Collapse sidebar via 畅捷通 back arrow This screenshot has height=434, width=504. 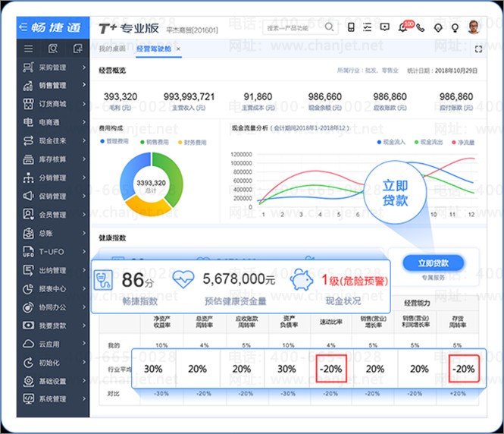[x=23, y=27]
